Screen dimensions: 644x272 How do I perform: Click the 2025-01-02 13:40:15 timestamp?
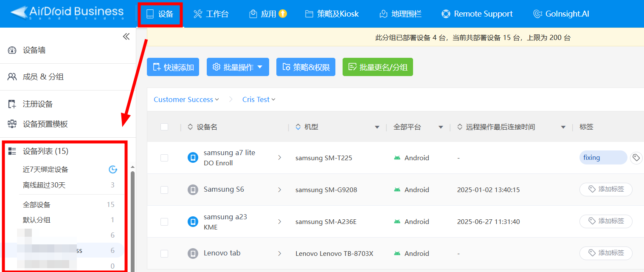(488, 190)
